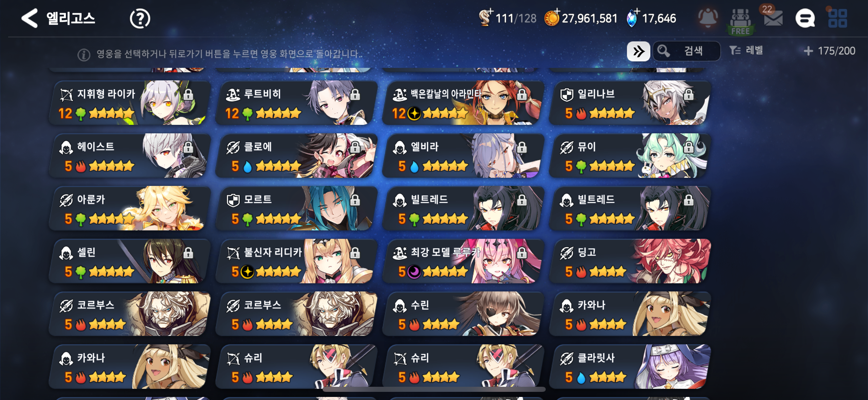Toggle the lock on 일리나브
This screenshot has width=868, height=400.
click(x=688, y=94)
